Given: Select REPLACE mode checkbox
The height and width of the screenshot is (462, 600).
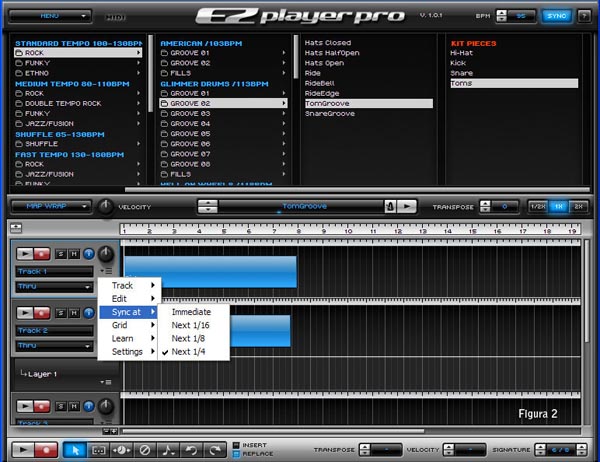Looking at the screenshot, I should [236, 454].
